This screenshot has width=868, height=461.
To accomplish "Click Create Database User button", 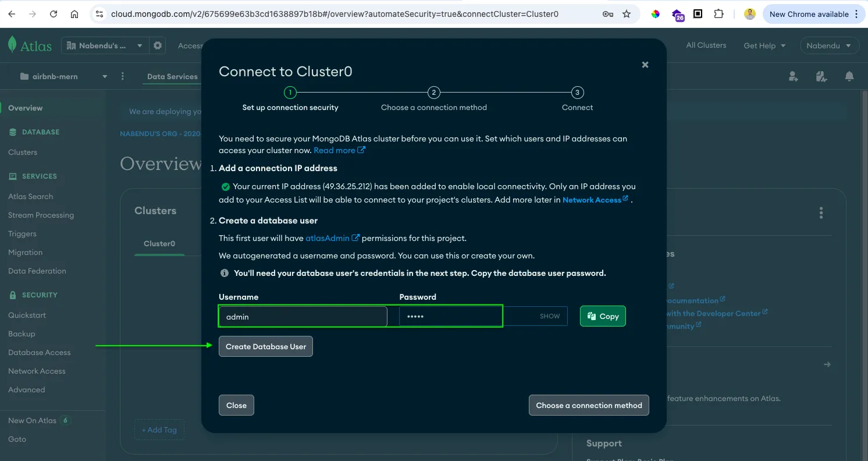I will [x=266, y=346].
